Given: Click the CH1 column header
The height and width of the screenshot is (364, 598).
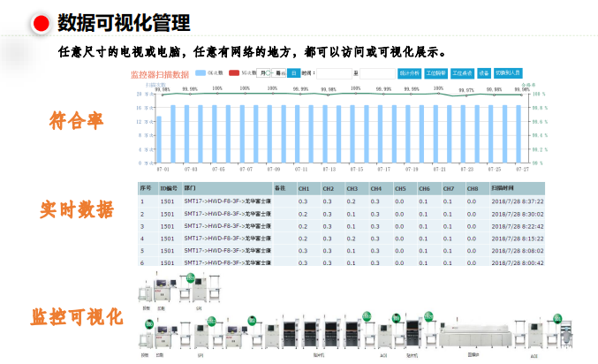Looking at the screenshot, I should pos(303,189).
